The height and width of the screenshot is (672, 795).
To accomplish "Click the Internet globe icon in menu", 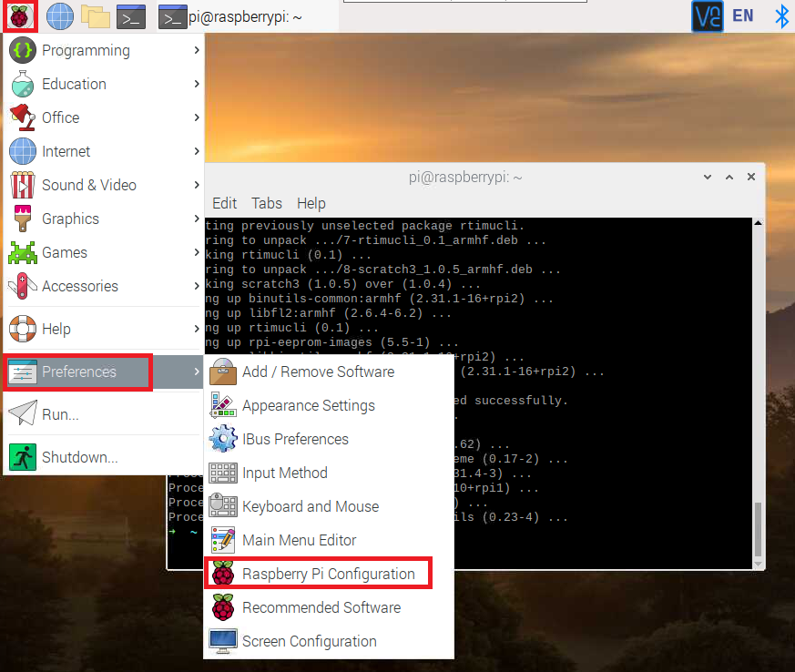I will point(23,151).
